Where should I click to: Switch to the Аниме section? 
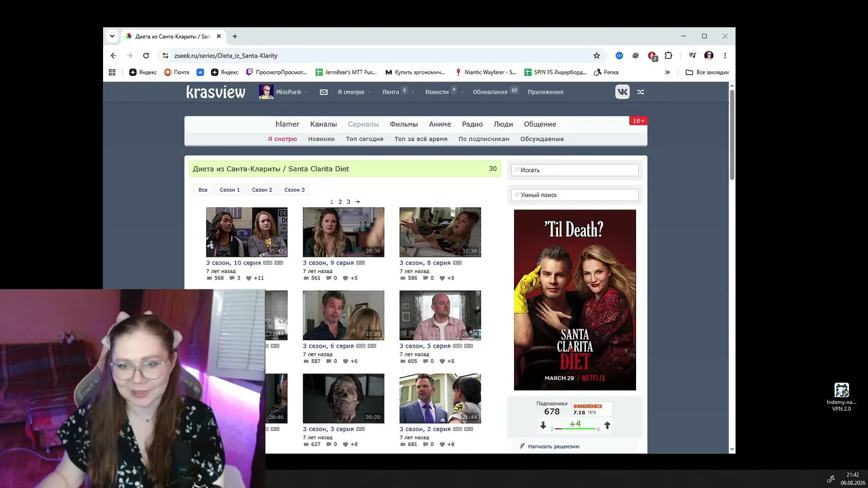click(440, 124)
